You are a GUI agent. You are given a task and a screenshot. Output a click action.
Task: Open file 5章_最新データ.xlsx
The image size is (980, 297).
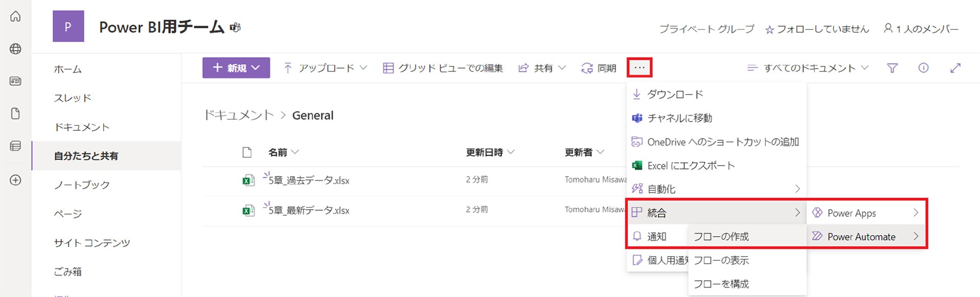(x=309, y=210)
